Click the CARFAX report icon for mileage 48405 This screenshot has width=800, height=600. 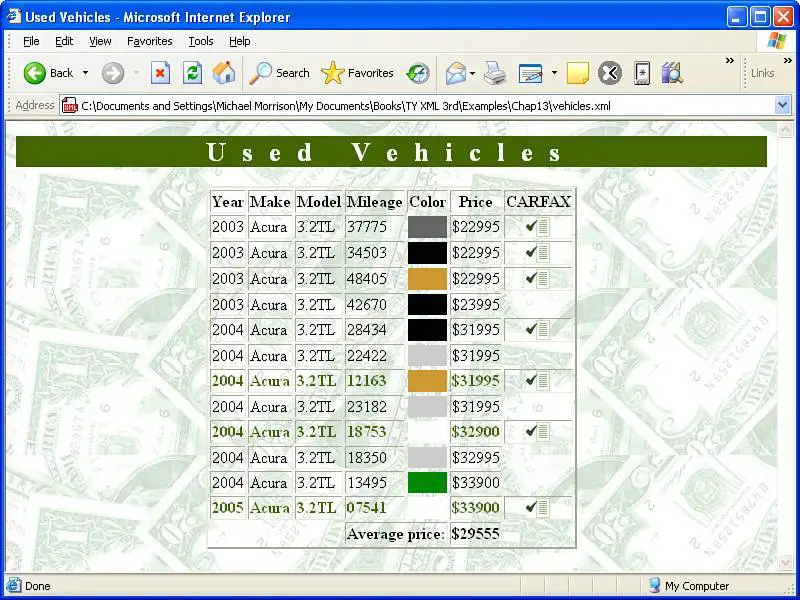[x=537, y=279]
